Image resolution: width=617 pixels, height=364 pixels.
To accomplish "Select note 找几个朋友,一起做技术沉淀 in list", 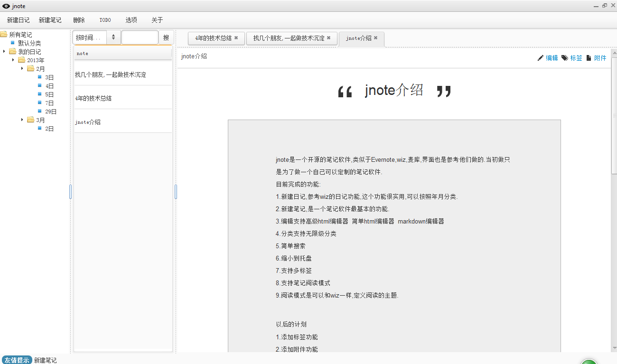I will (x=123, y=75).
